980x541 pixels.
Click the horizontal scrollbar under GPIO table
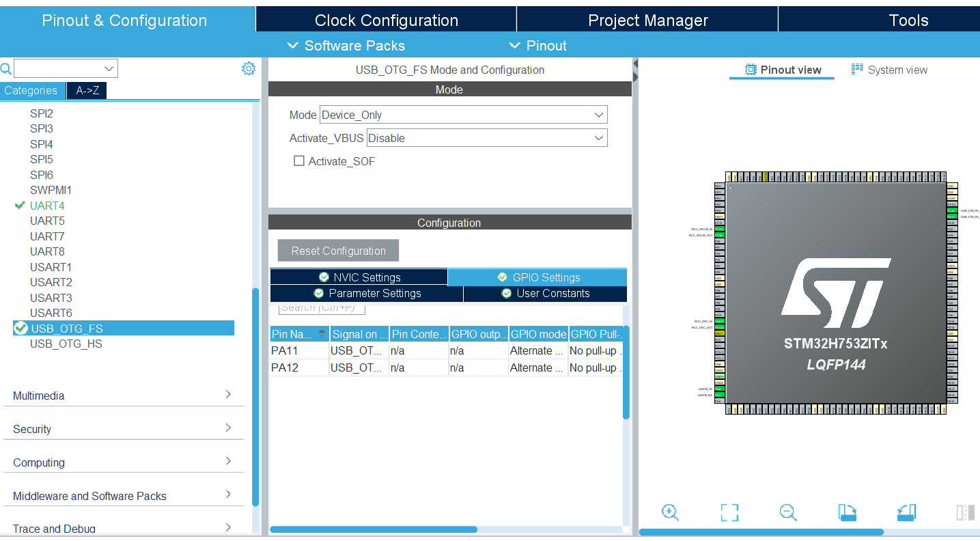(374, 529)
